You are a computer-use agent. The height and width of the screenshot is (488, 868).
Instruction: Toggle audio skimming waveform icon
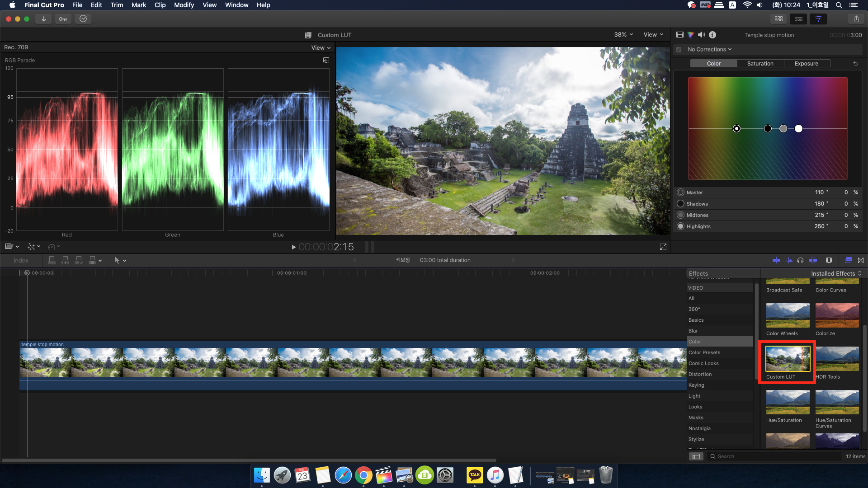[788, 260]
